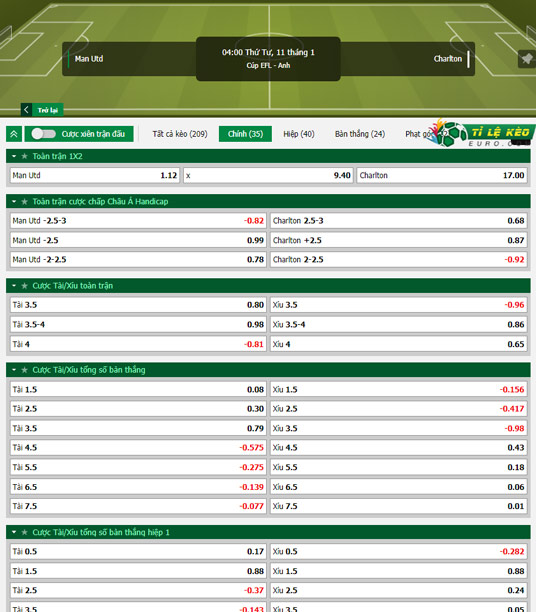This screenshot has height=612, width=536.
Task: Star the Toàn trận 1X2 section
Action: 25,156
